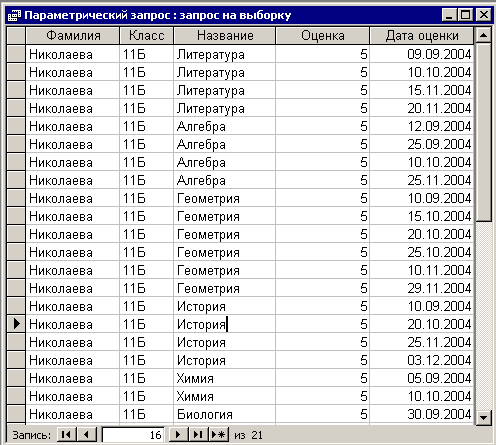Viewport: 496px width, 445px height.
Task: Select the Оценка column header
Action: pos(323,35)
